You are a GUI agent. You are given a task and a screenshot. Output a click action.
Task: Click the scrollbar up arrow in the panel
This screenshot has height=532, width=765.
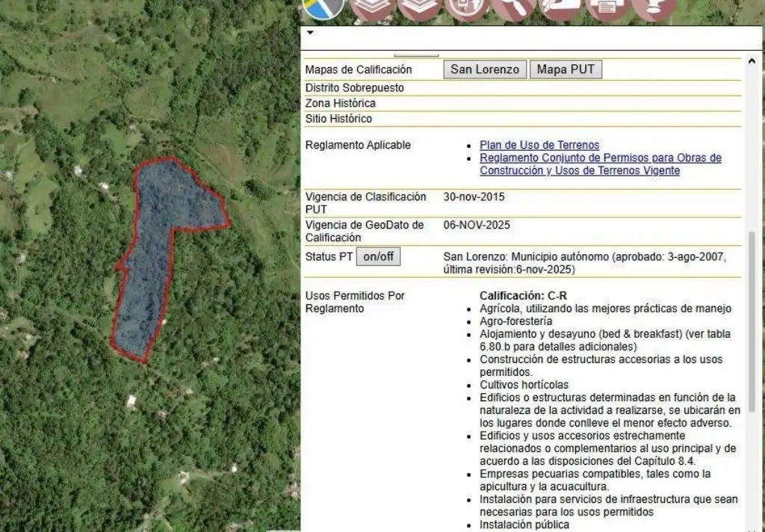coord(752,61)
